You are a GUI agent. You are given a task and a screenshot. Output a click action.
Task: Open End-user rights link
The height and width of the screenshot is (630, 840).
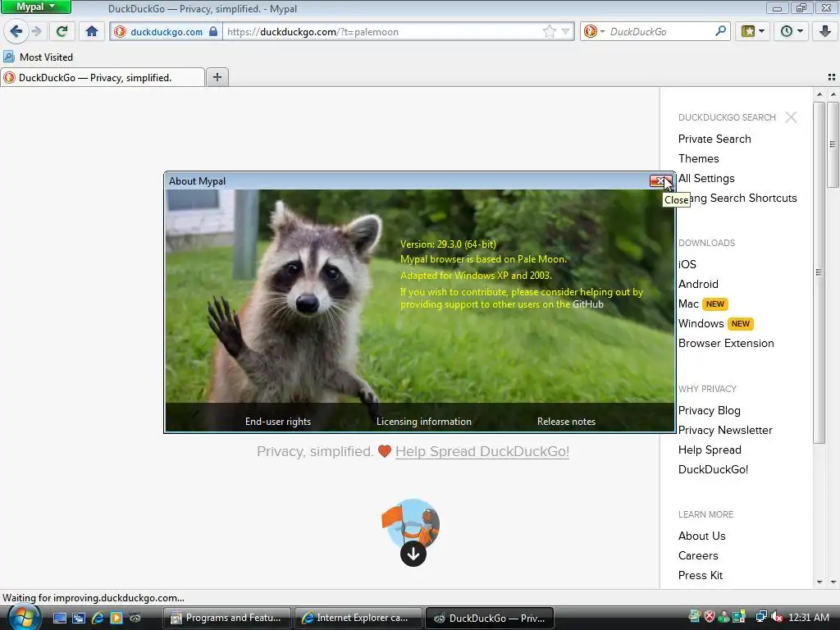tap(278, 422)
